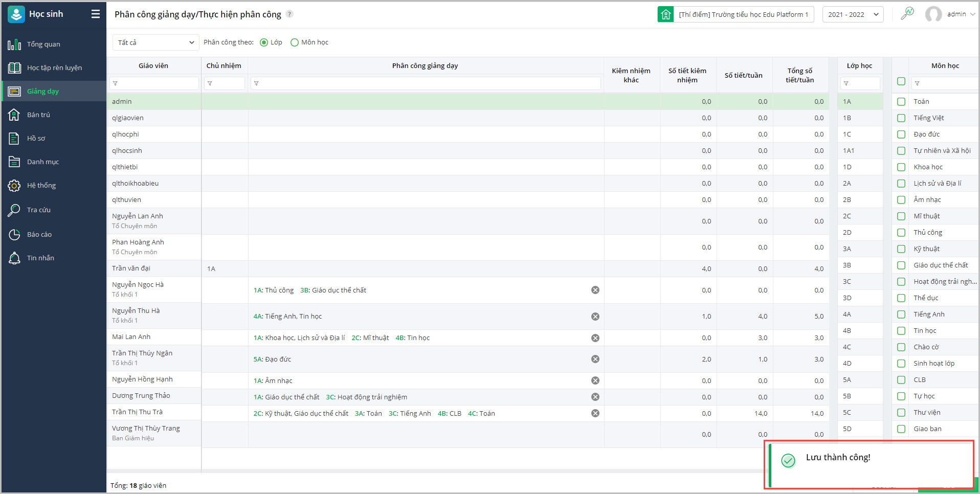The image size is (980, 494).
Task: Click the Giáo viên filter input field
Action: click(154, 83)
